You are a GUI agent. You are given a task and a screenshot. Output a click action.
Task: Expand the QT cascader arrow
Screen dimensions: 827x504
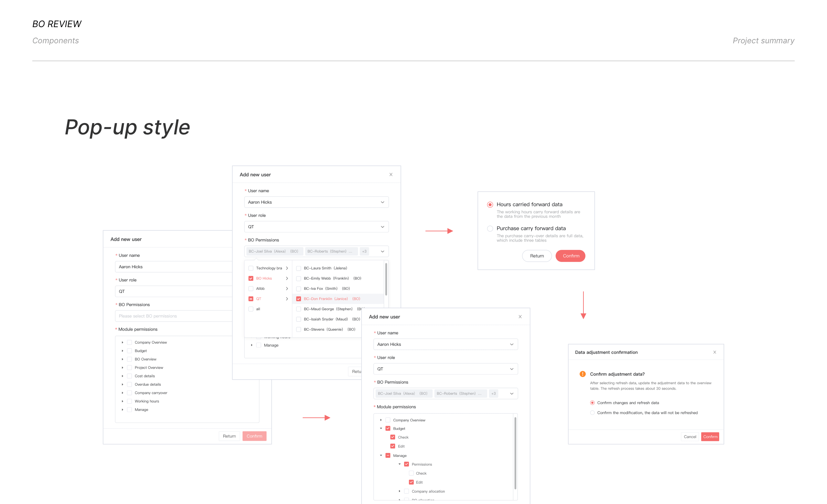pos(287,299)
